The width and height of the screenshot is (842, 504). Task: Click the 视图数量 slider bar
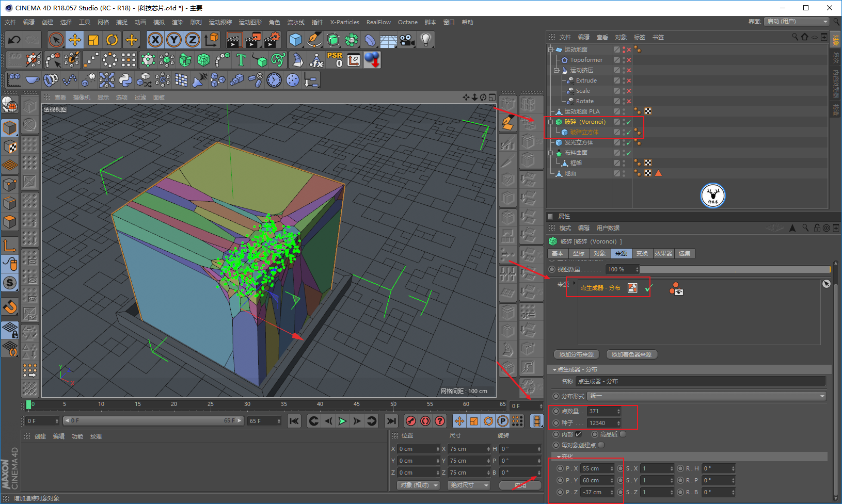point(735,269)
